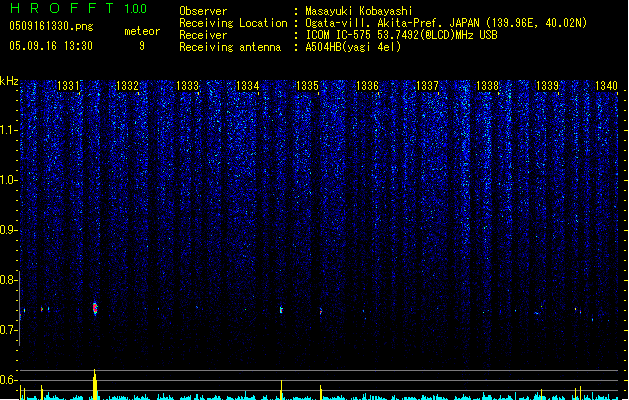Click the 1339 time marker

point(548,86)
